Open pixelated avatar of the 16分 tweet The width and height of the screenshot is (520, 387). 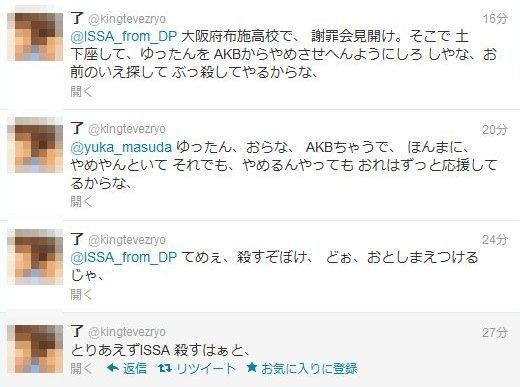(x=35, y=37)
